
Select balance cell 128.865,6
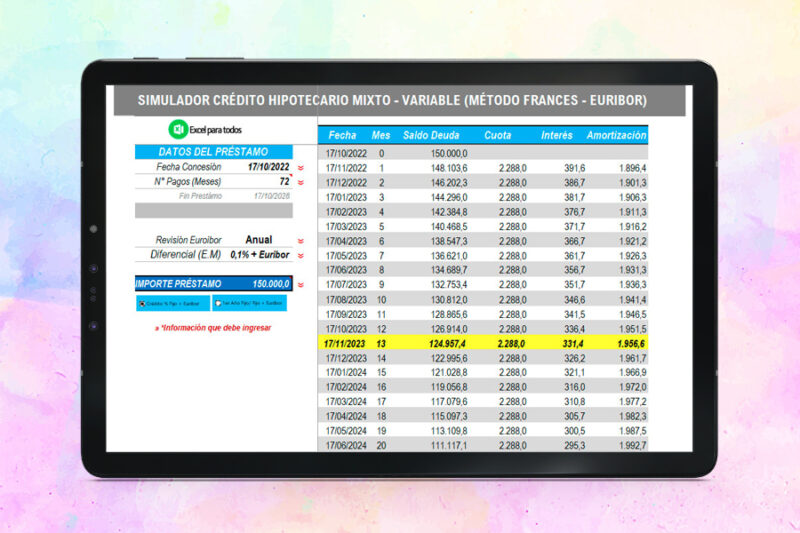coord(449,315)
